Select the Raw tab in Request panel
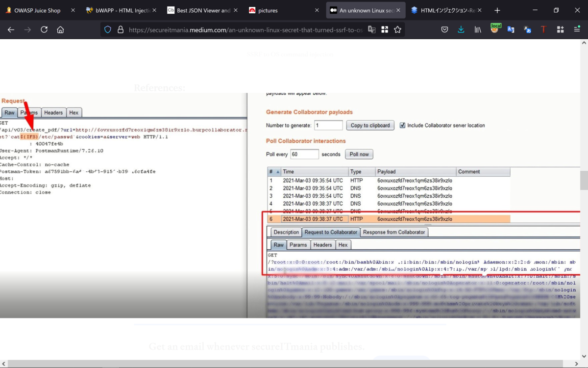This screenshot has height=368, width=588. [10, 112]
